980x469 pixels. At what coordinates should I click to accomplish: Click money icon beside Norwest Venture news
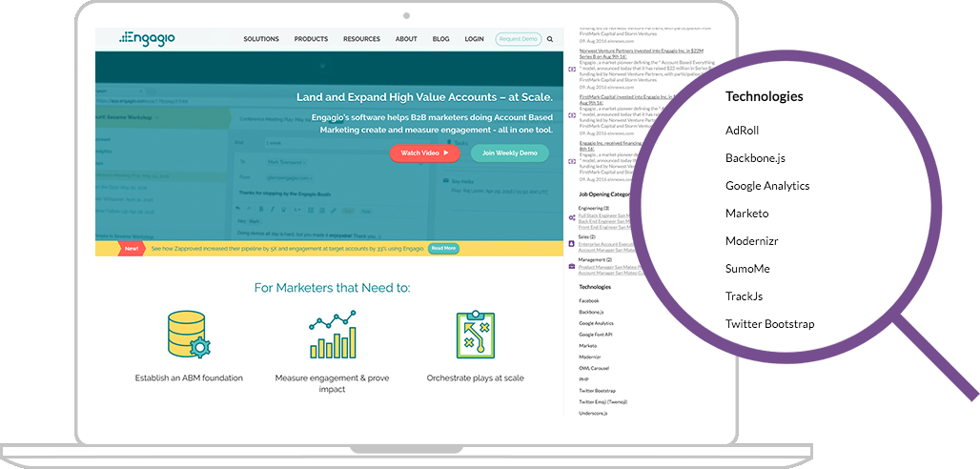(x=572, y=70)
